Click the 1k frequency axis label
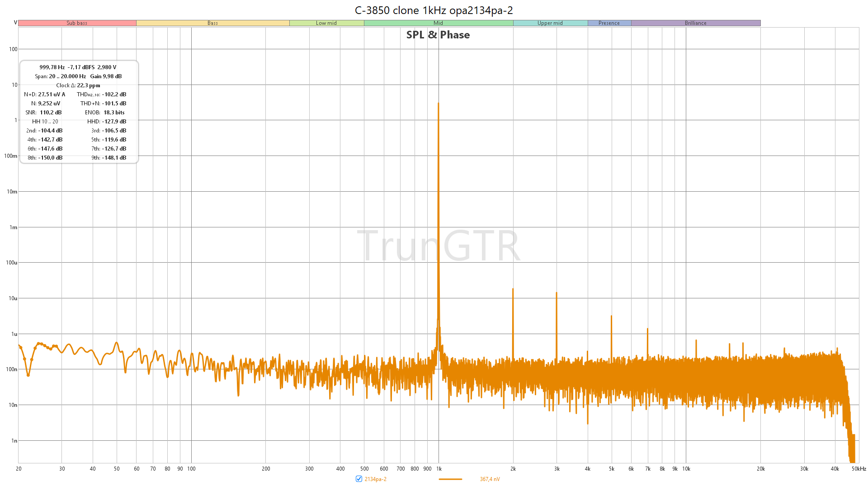This screenshot has height=486, width=868. pyautogui.click(x=439, y=469)
